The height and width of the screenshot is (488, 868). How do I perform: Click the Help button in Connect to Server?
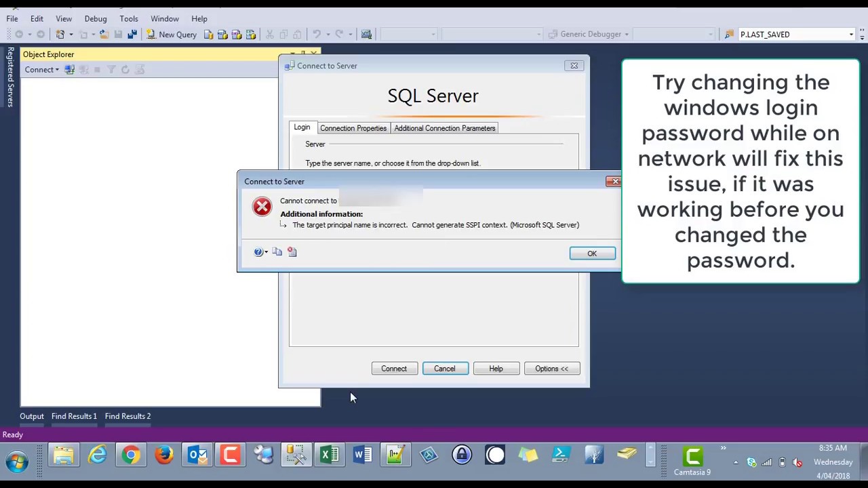pyautogui.click(x=496, y=369)
